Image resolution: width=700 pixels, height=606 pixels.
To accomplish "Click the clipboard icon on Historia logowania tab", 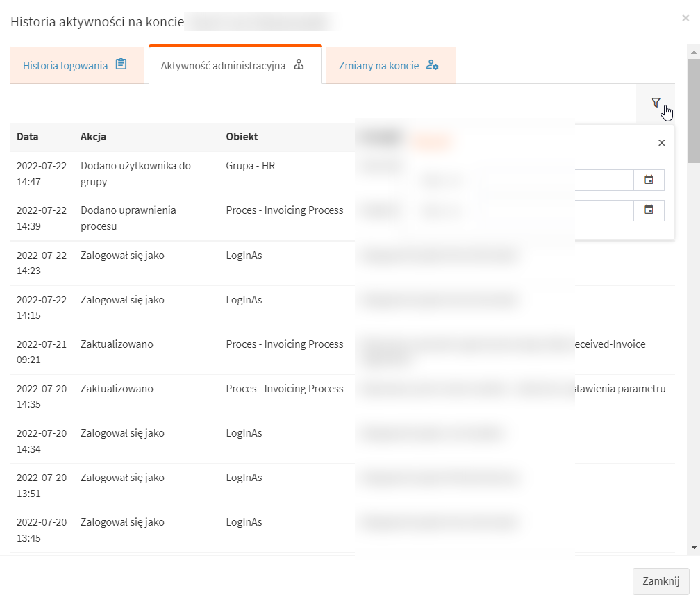I will click(121, 64).
